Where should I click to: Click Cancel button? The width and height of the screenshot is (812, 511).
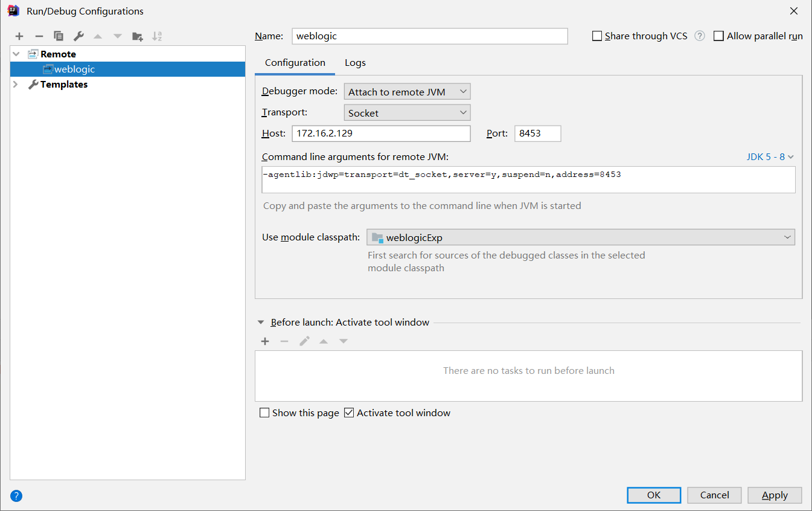(715, 495)
